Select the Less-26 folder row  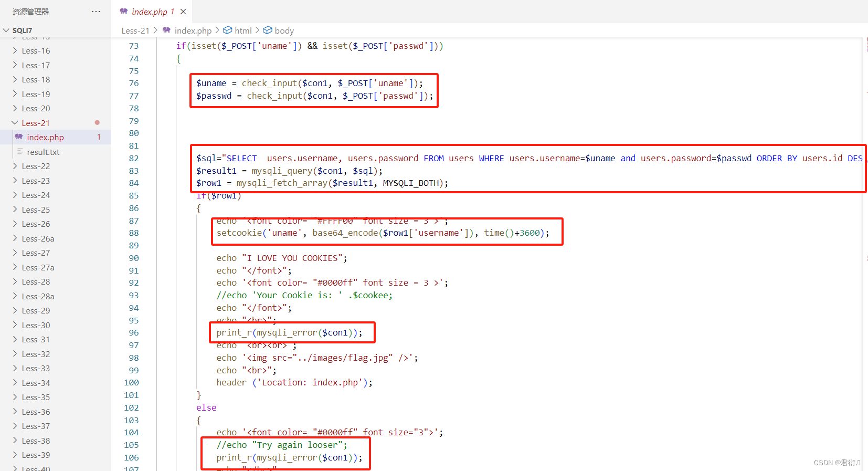(x=56, y=224)
